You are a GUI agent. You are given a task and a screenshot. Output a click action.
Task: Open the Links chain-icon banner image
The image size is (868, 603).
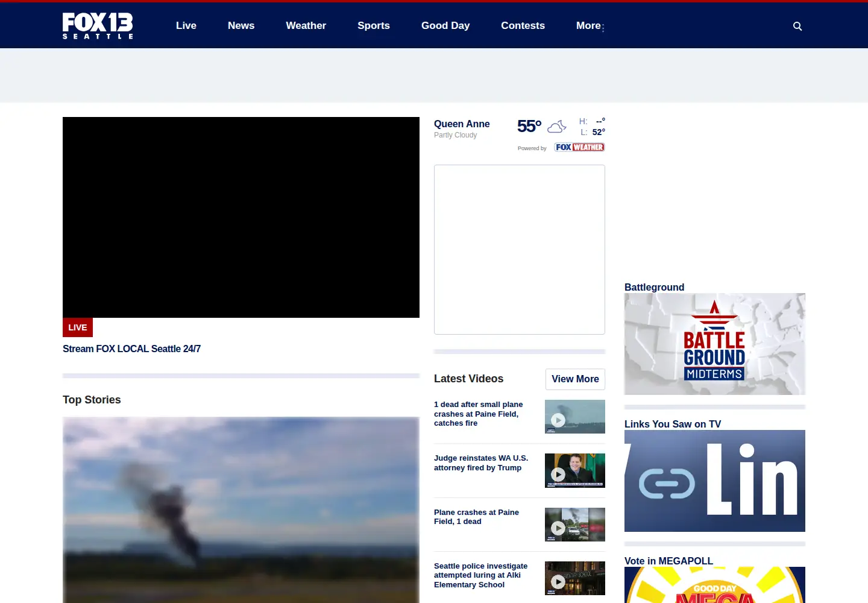(x=715, y=481)
